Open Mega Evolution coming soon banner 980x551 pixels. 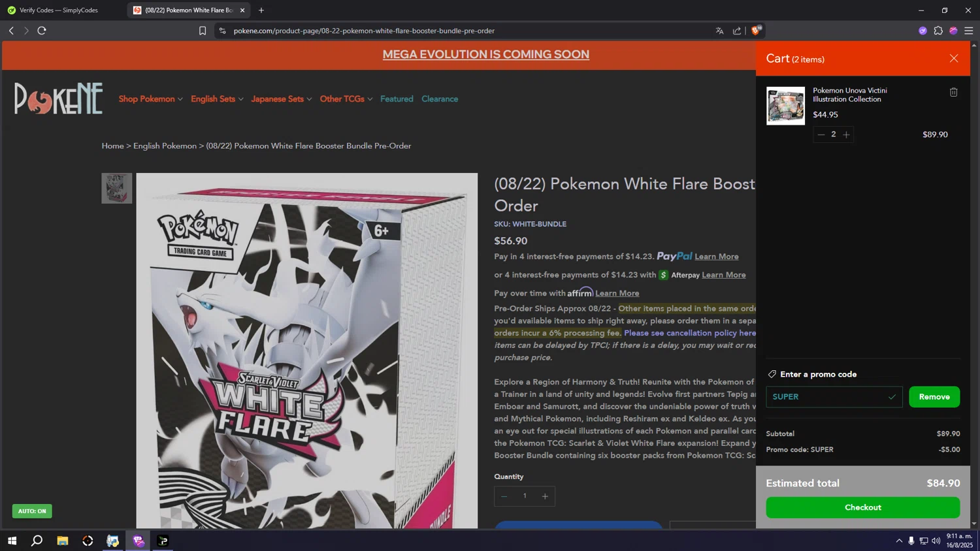(485, 55)
